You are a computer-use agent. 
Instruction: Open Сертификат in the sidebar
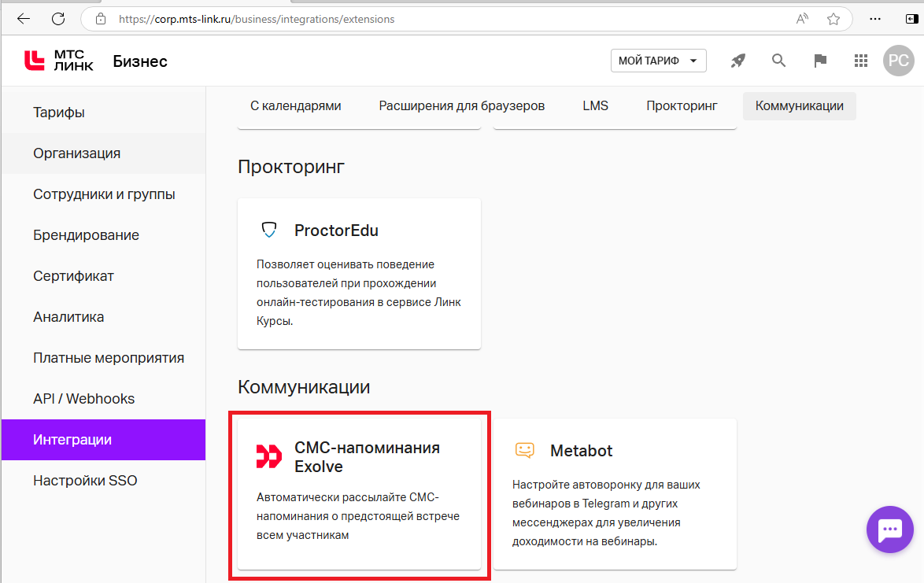click(103, 276)
